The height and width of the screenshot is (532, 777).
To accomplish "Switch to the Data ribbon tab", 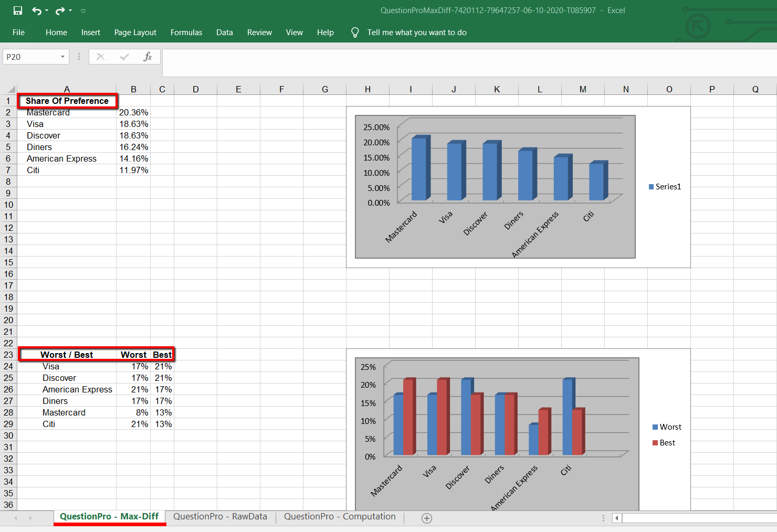I will point(224,32).
